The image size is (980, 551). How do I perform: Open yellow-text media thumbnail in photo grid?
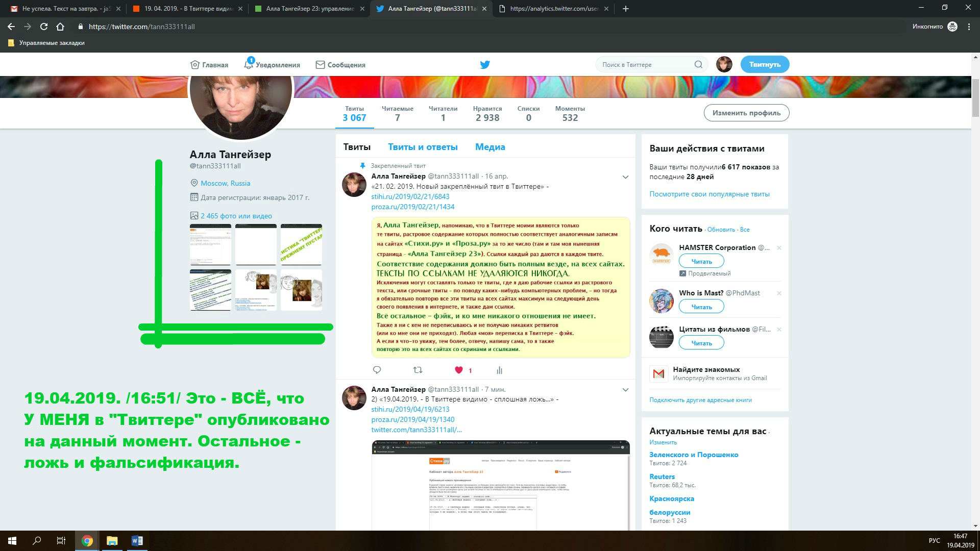point(301,244)
